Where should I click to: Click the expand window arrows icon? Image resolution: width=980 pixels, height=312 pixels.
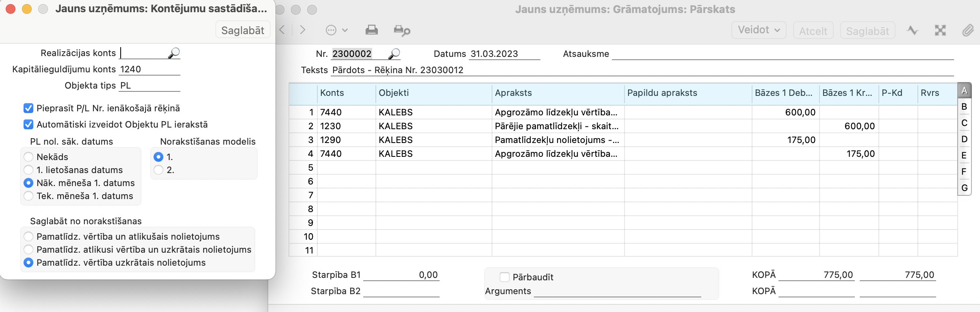tap(940, 30)
